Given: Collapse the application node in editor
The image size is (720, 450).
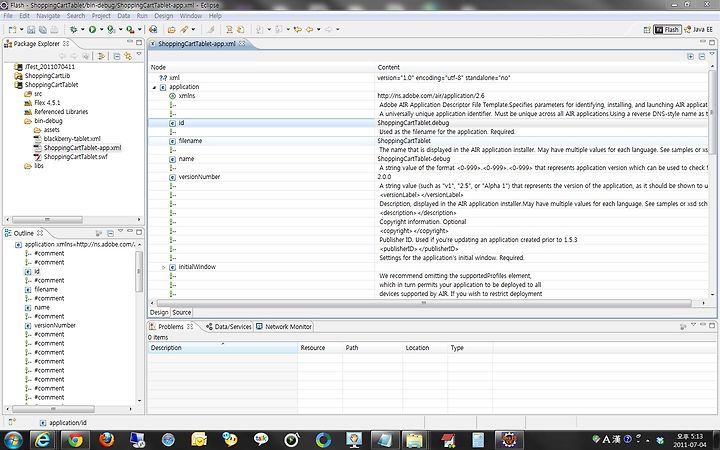Looking at the screenshot, I should (154, 87).
